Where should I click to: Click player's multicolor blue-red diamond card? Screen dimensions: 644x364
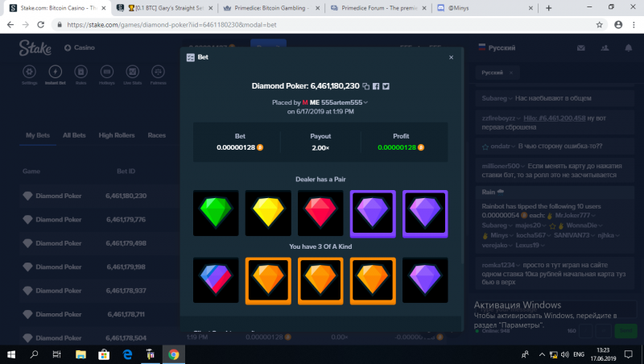[216, 280]
